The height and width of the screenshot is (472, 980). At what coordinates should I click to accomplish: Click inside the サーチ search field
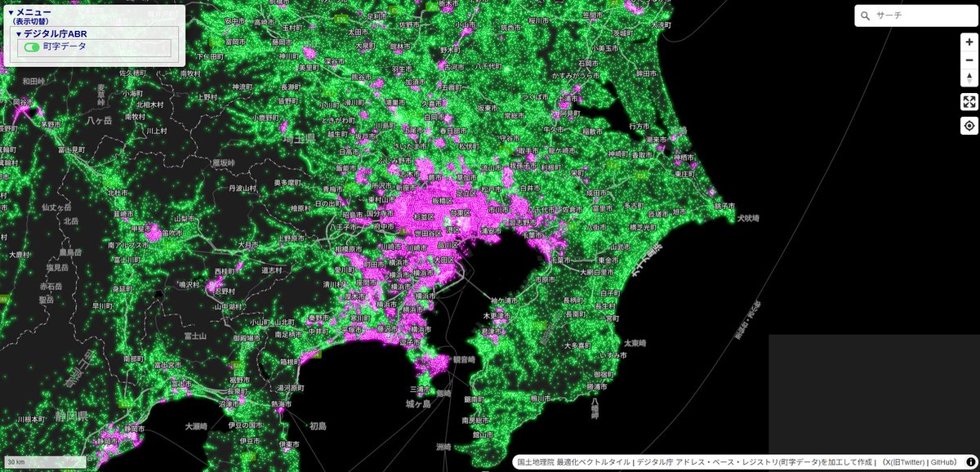click(x=915, y=15)
